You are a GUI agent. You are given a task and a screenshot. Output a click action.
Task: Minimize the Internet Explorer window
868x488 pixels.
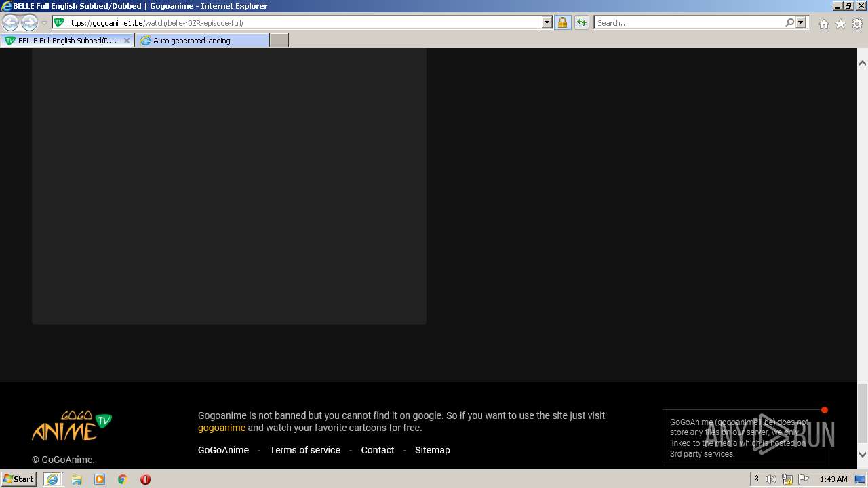coord(837,5)
